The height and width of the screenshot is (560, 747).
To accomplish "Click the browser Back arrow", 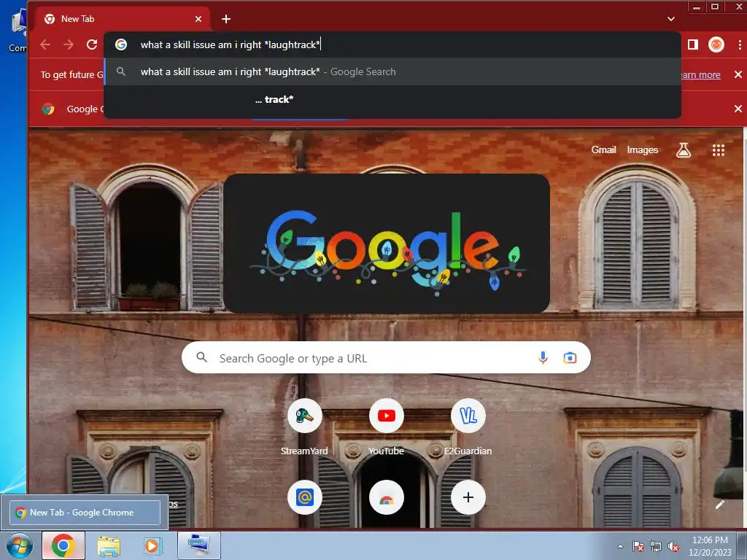I will coord(45,44).
